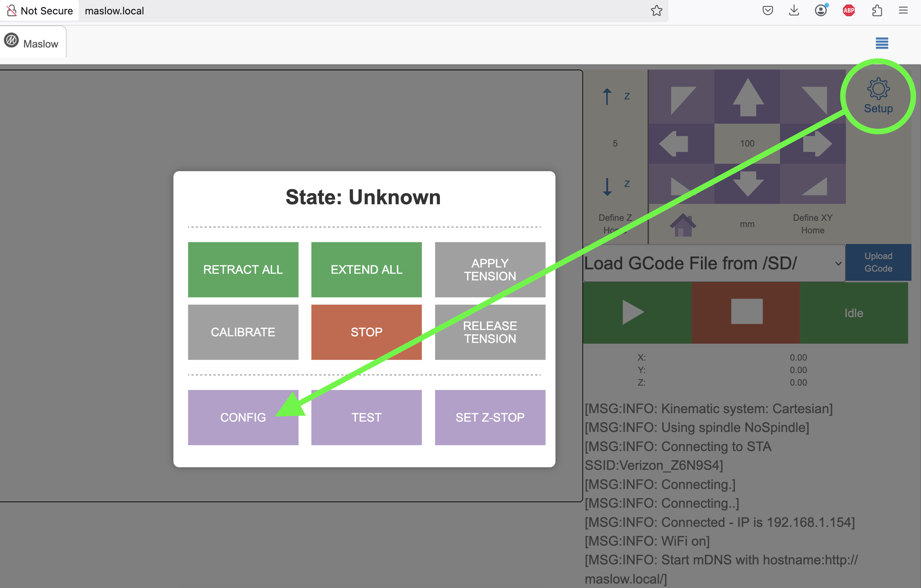The image size is (921, 588).
Task: Open the Firefox application menu
Action: (903, 10)
